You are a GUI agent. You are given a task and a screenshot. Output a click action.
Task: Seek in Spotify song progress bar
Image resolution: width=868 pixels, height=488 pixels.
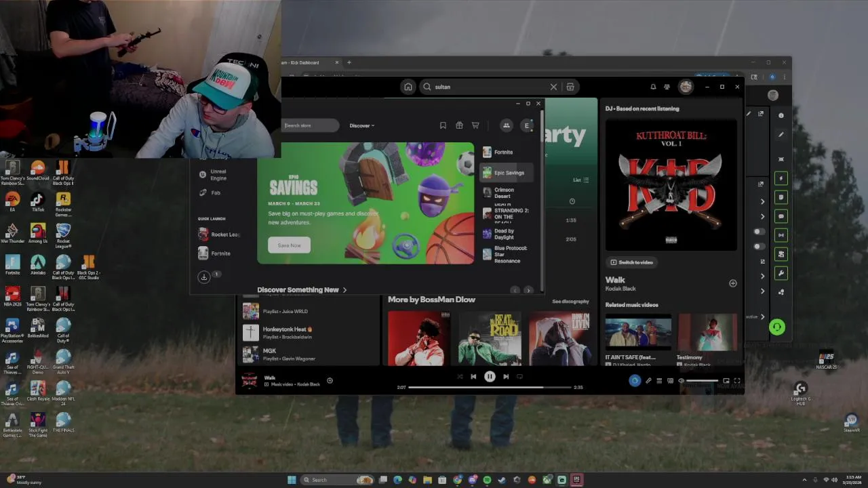click(x=490, y=387)
